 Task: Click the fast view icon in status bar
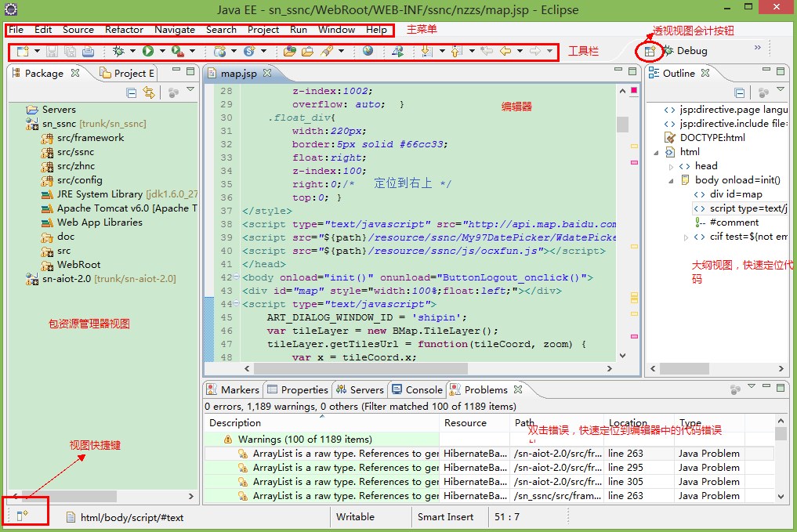(23, 516)
